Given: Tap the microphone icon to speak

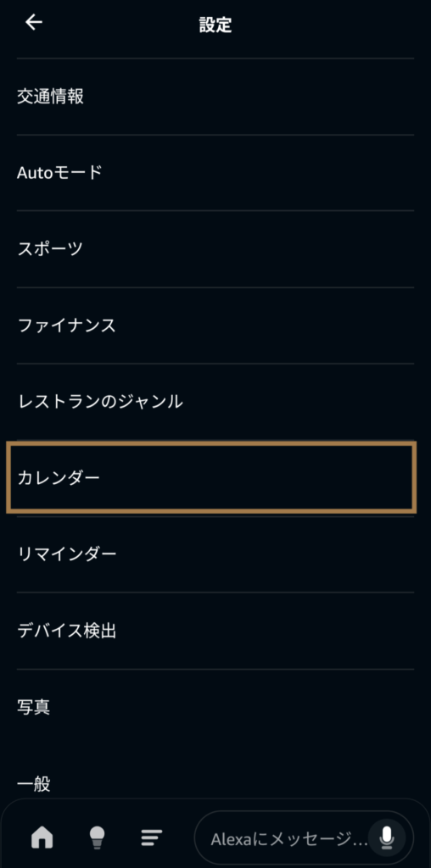Looking at the screenshot, I should (387, 838).
